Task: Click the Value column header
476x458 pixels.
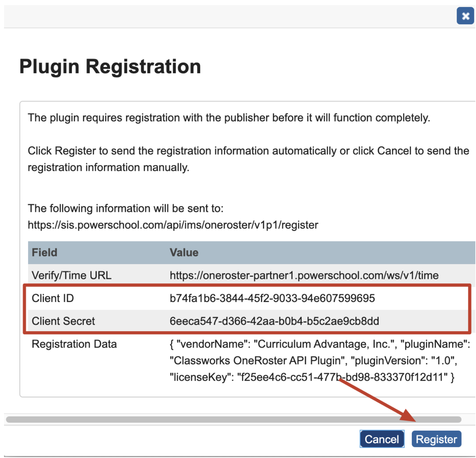Action: (x=184, y=252)
